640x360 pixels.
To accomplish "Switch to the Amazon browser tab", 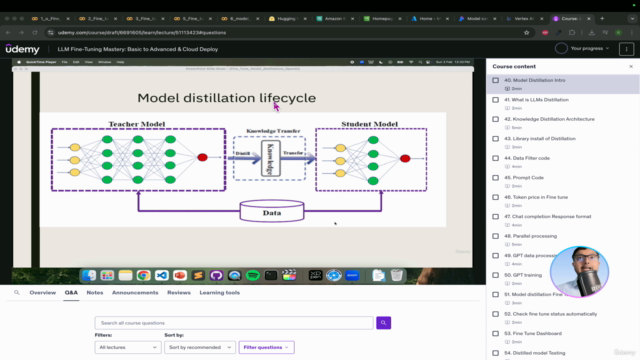I will 335,18.
